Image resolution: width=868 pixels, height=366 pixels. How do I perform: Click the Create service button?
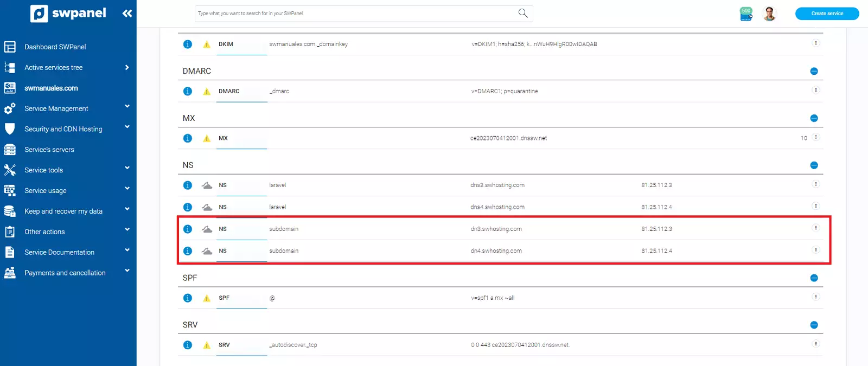(827, 14)
